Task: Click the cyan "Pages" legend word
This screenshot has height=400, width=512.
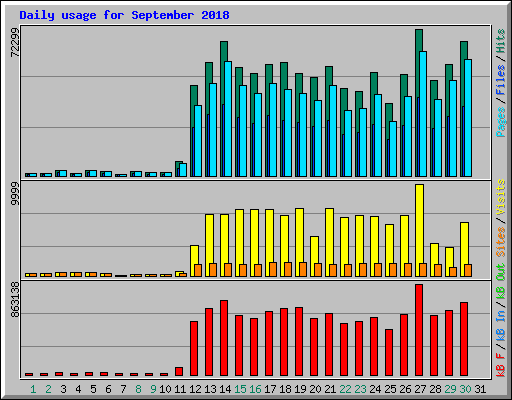Action: pos(501,122)
